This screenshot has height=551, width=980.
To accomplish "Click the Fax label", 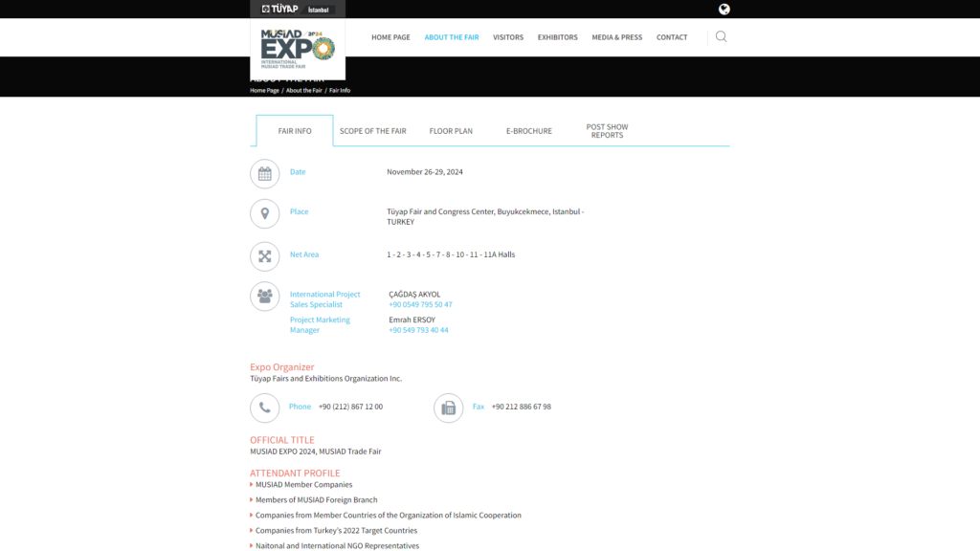I will tap(479, 407).
